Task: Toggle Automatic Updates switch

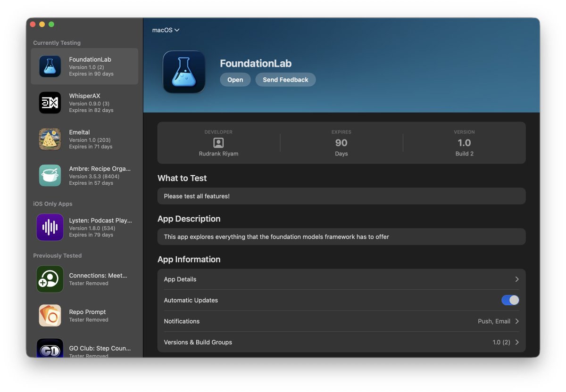Action: (x=510, y=300)
